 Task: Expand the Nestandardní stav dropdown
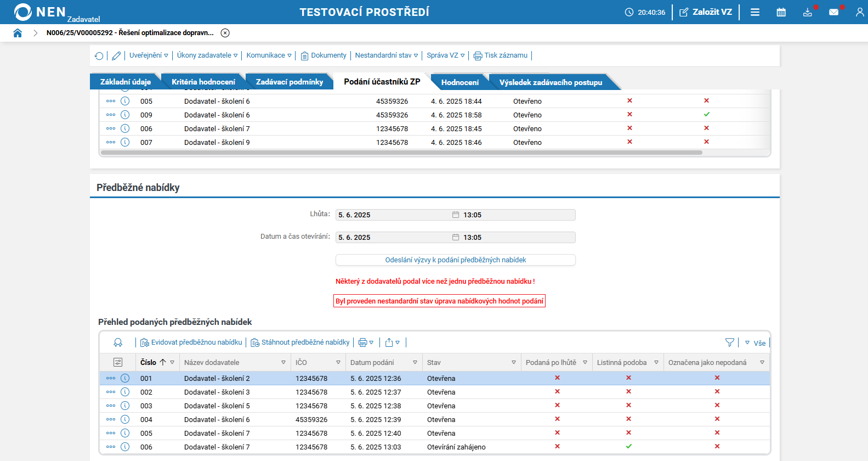click(x=386, y=55)
